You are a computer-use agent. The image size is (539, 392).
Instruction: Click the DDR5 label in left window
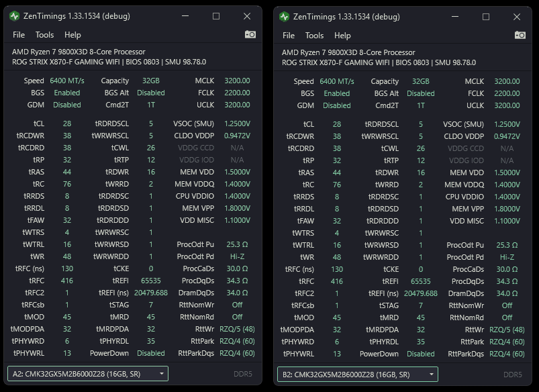pyautogui.click(x=243, y=374)
